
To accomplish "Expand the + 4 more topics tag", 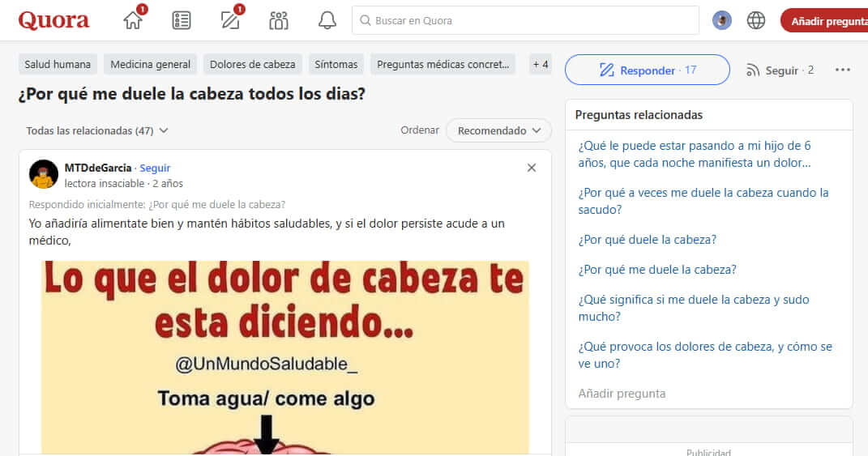I will click(541, 64).
